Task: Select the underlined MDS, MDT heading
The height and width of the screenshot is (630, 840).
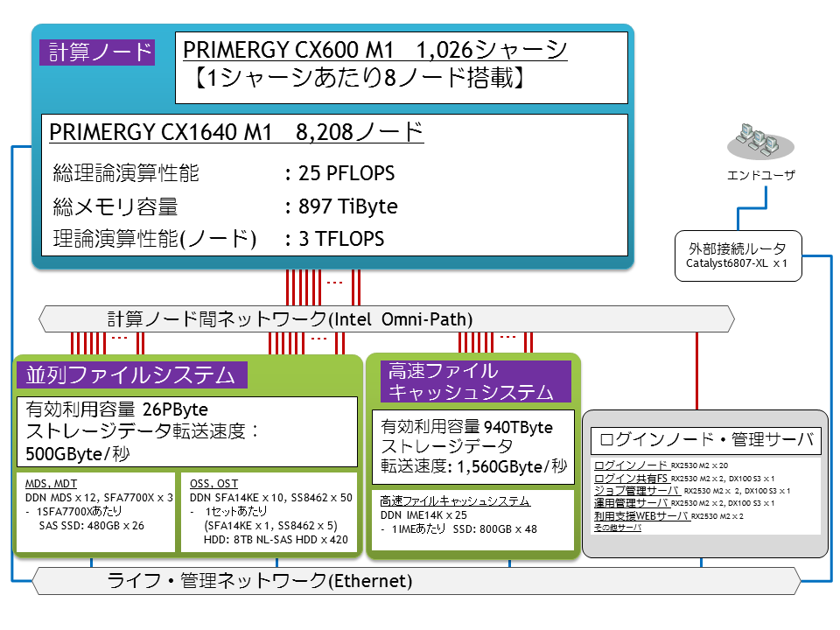Action: 51,484
